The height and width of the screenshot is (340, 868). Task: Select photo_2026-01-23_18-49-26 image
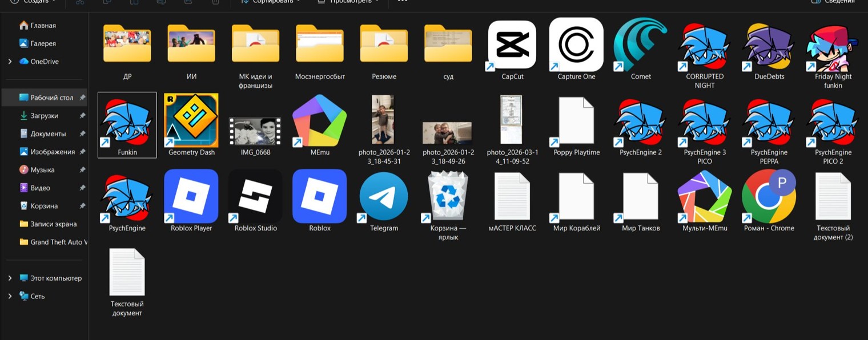pyautogui.click(x=448, y=143)
